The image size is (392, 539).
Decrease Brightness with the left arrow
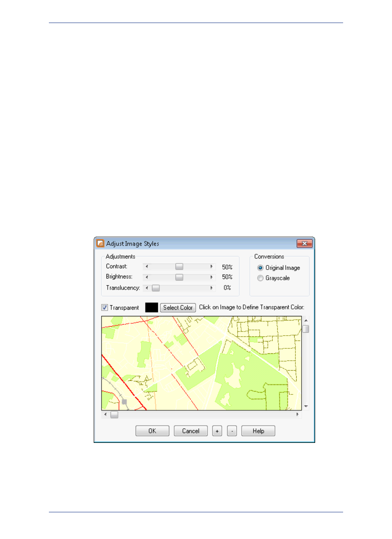tap(147, 277)
